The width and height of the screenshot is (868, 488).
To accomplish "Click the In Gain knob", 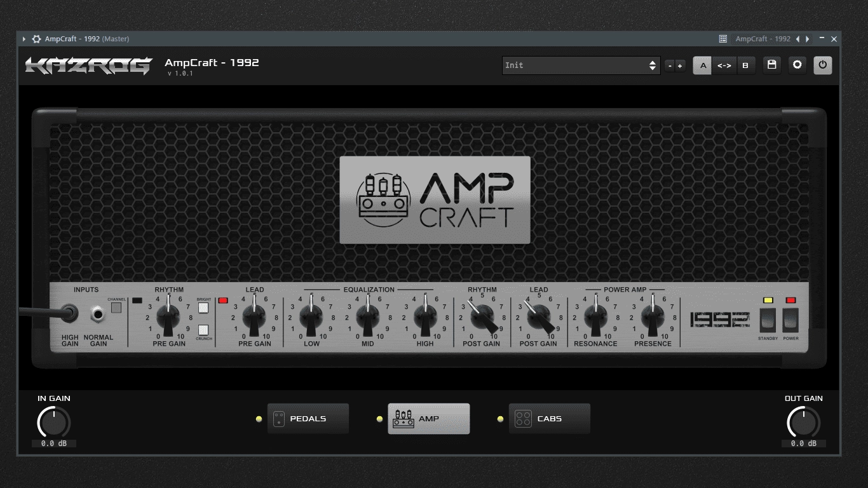I will (54, 422).
